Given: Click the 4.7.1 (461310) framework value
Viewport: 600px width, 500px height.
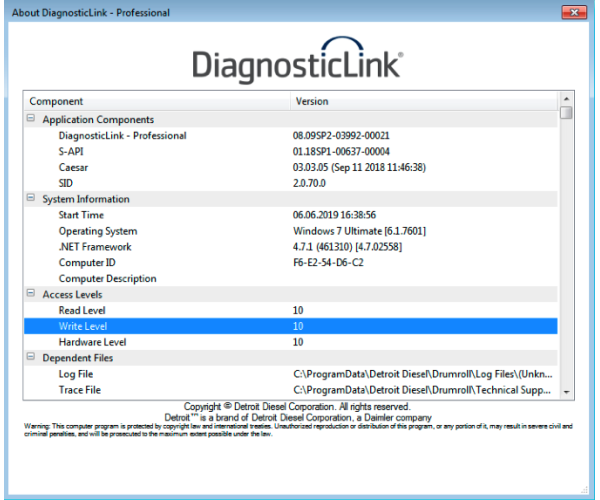Looking at the screenshot, I should [x=347, y=247].
